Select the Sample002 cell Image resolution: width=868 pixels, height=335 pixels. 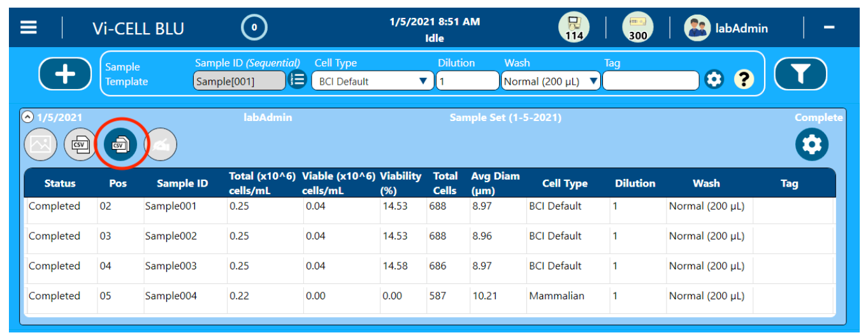171,236
